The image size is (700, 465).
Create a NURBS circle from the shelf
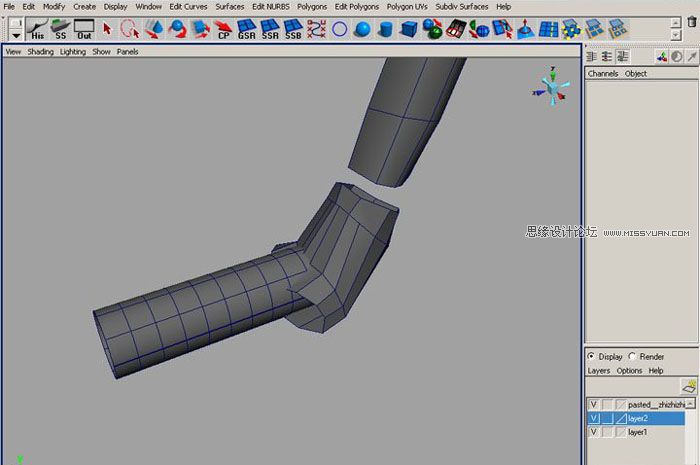pos(340,29)
